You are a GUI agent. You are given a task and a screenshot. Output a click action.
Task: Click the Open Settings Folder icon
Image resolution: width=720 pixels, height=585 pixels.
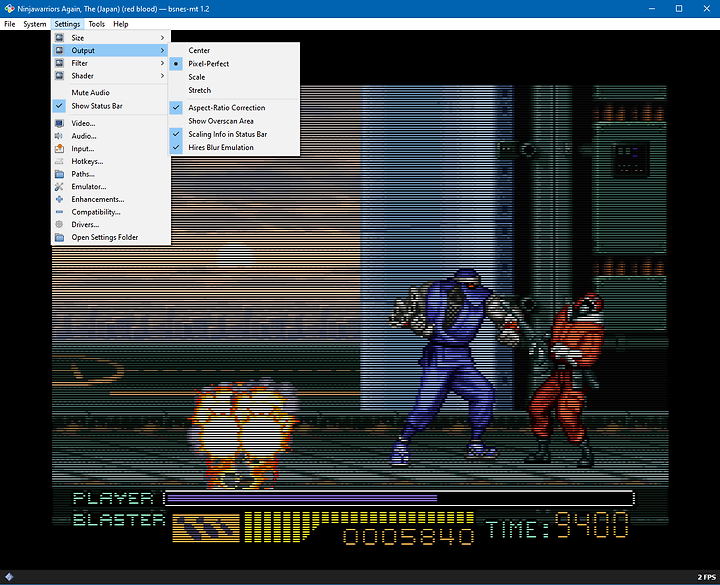click(59, 237)
